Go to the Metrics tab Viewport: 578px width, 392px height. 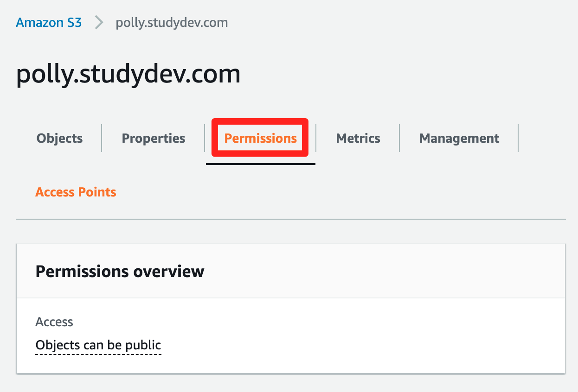(358, 138)
